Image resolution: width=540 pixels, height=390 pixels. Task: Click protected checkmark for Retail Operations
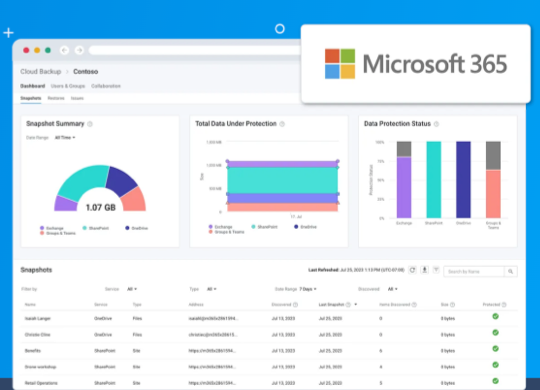click(x=495, y=381)
